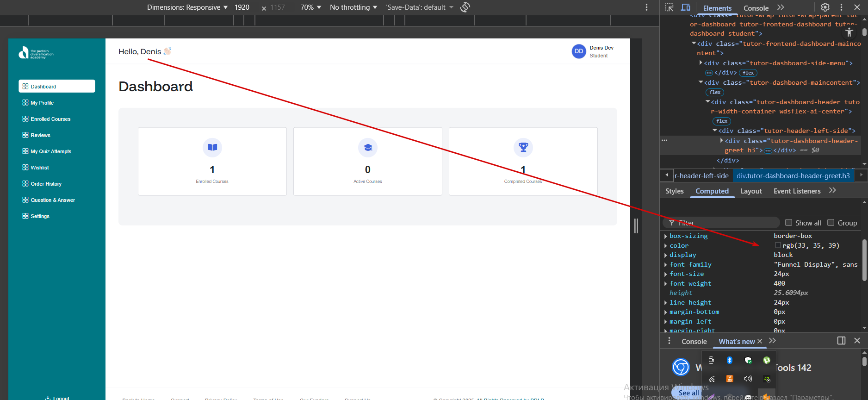The image size is (868, 400).
Task: Close the What's new drawer tab
Action: point(760,341)
